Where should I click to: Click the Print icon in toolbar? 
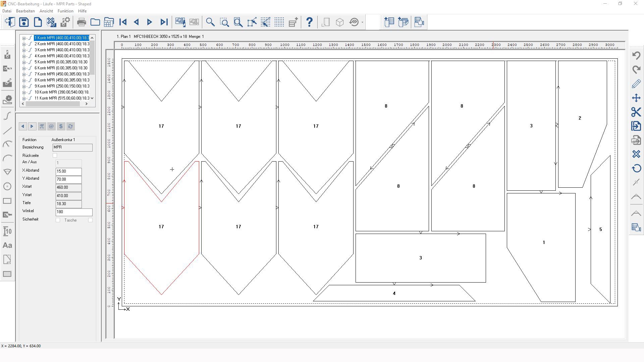click(81, 22)
